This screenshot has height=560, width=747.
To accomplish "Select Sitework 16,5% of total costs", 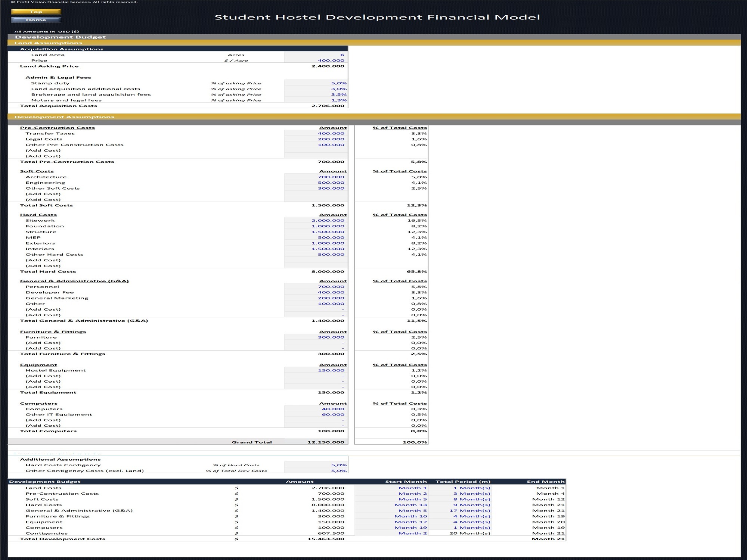I will pos(417,220).
